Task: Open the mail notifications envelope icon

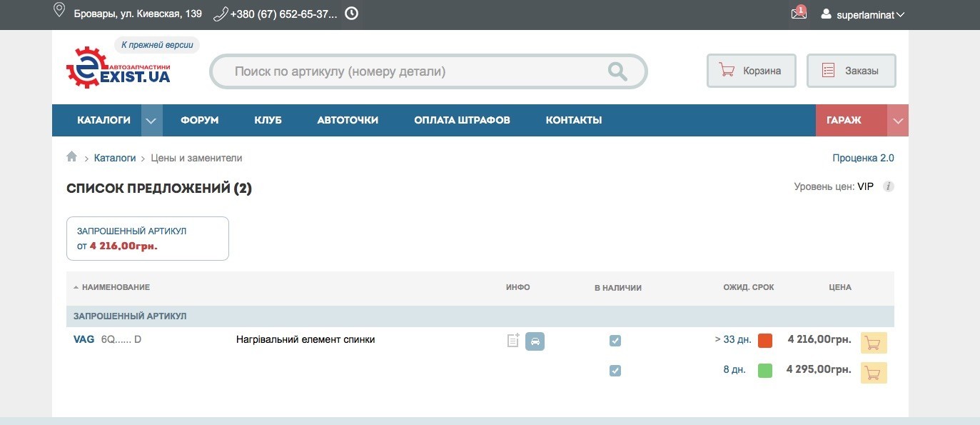Action: pos(799,14)
